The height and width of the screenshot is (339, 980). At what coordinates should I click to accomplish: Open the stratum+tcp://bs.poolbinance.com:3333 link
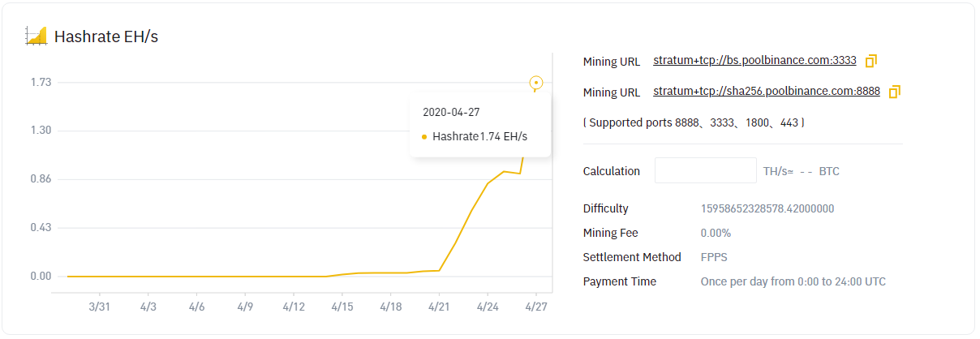click(x=754, y=61)
